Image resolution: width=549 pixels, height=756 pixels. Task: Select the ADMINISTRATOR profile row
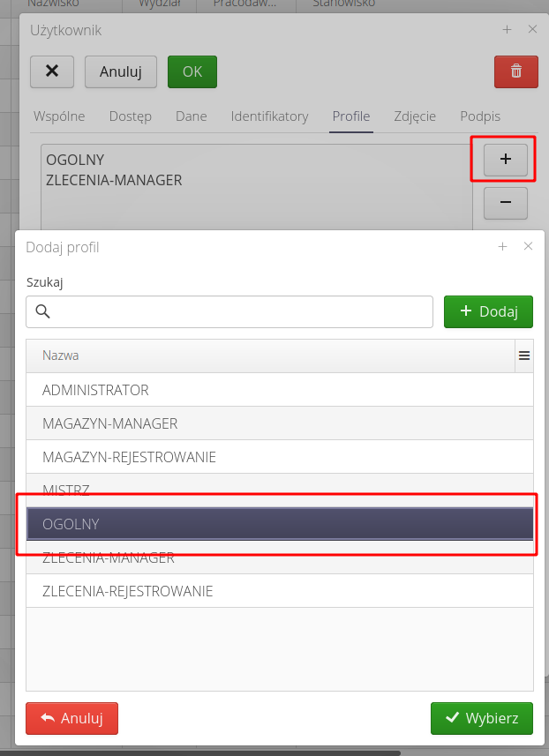(x=177, y=389)
